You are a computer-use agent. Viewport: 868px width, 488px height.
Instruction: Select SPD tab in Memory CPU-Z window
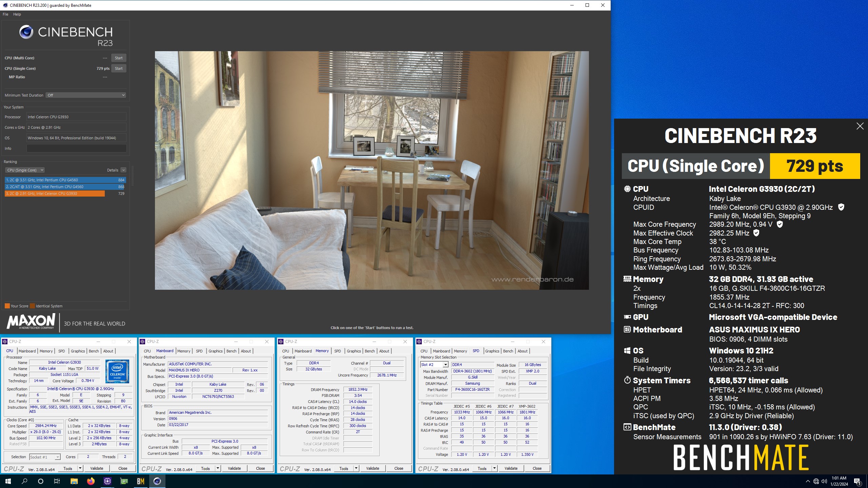pos(338,351)
